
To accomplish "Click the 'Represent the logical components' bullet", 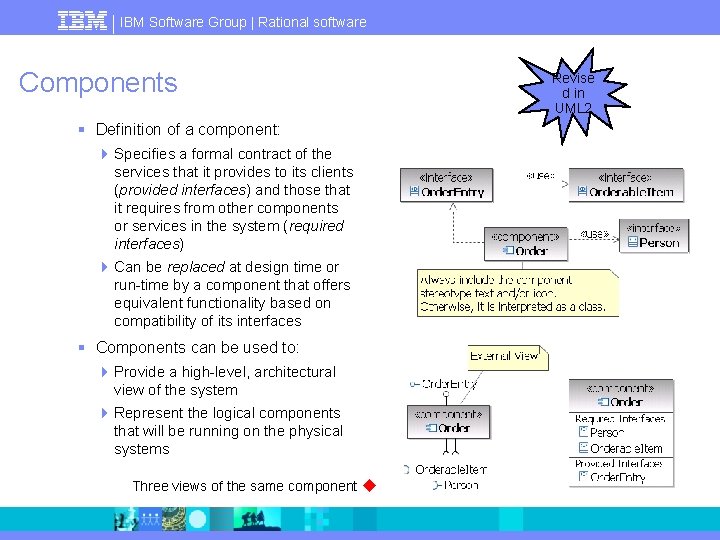I will coord(228,431).
